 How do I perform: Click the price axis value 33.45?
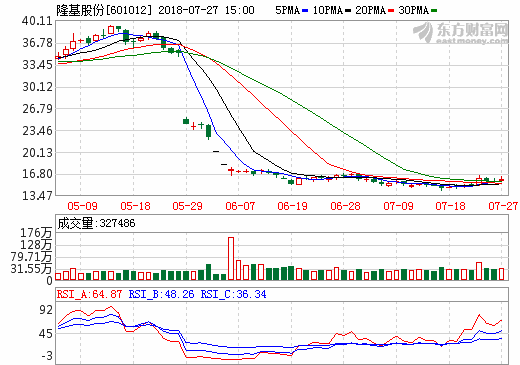(37, 65)
